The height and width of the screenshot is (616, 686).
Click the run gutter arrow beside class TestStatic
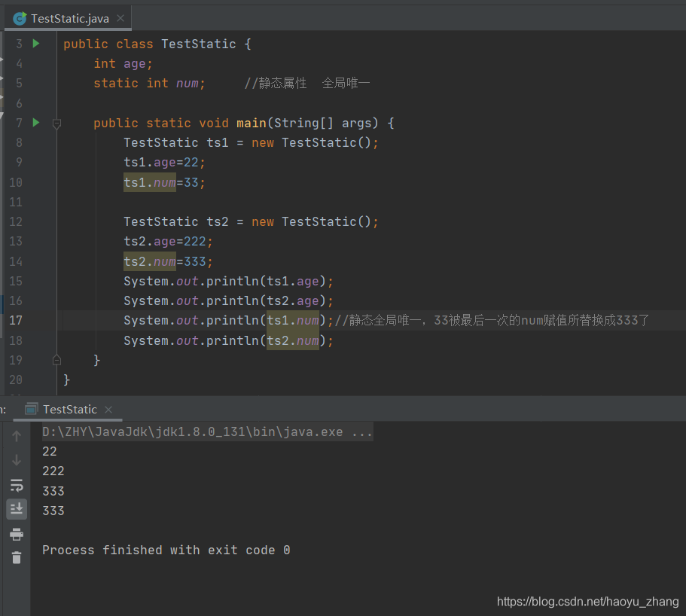[36, 44]
